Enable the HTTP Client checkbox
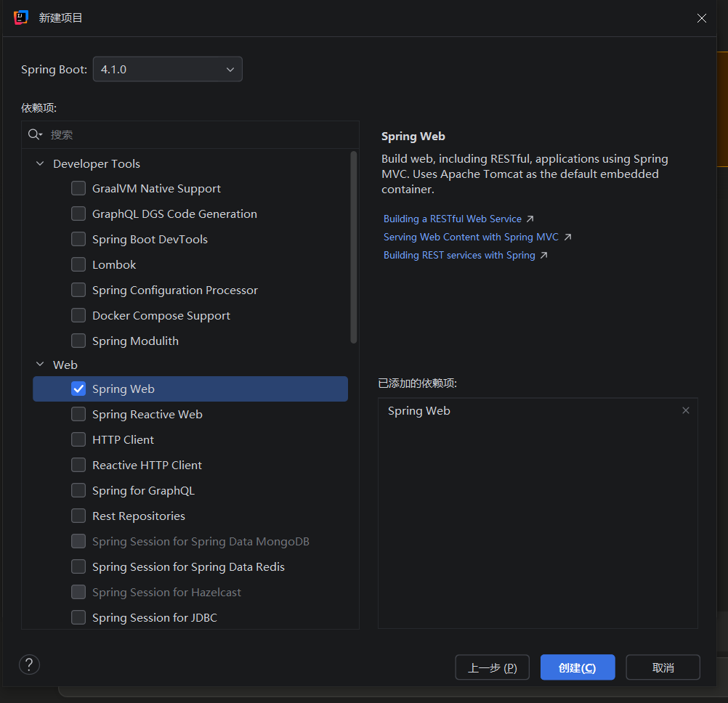Image resolution: width=728 pixels, height=703 pixels. click(x=78, y=439)
